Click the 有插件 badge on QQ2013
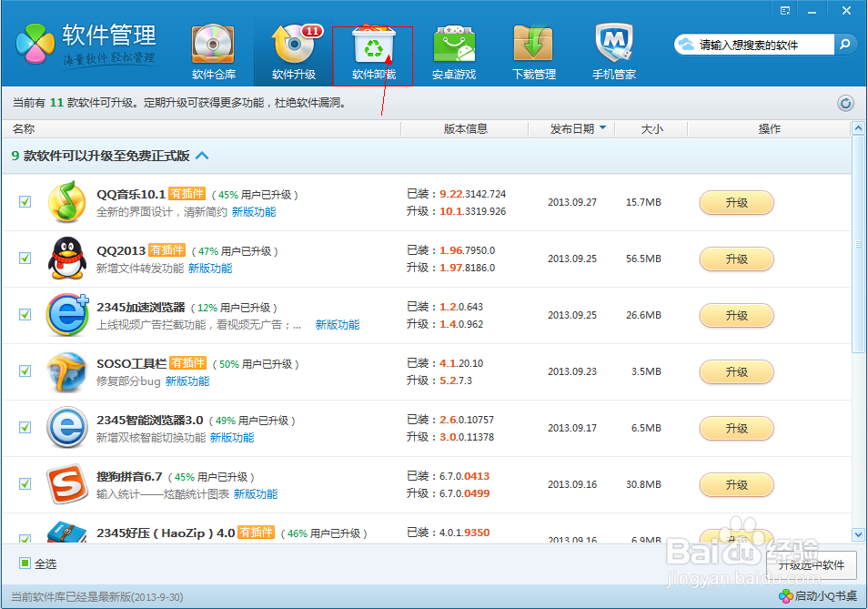Screen dimensions: 868x609 167,250
